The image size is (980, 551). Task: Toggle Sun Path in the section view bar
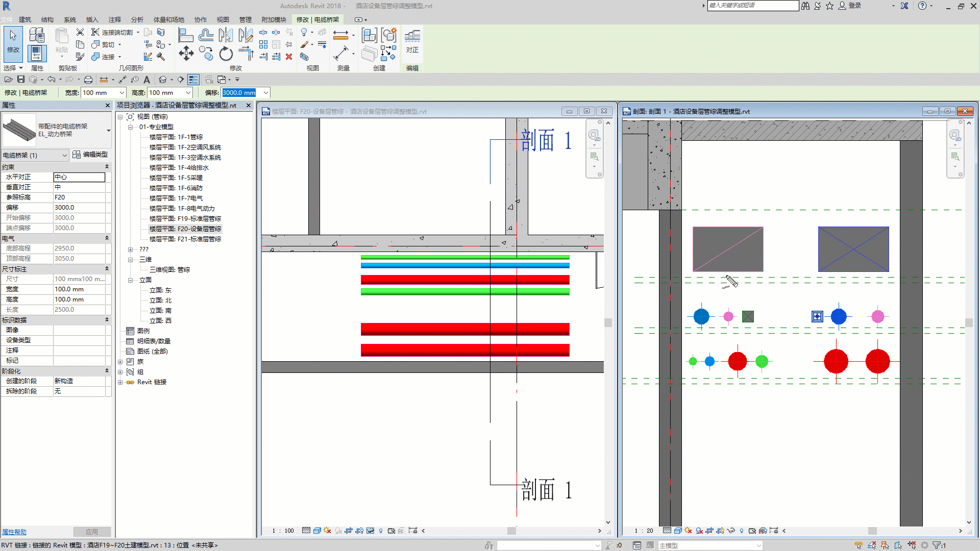point(688,531)
